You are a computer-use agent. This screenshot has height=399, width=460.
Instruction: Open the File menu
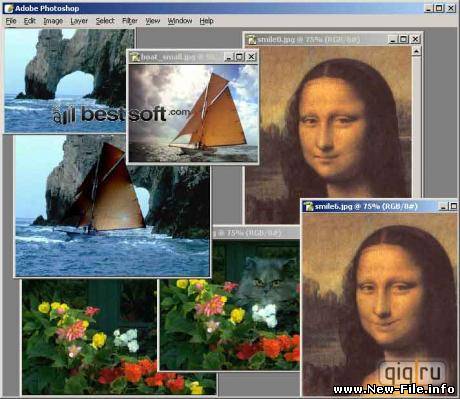coord(11,21)
